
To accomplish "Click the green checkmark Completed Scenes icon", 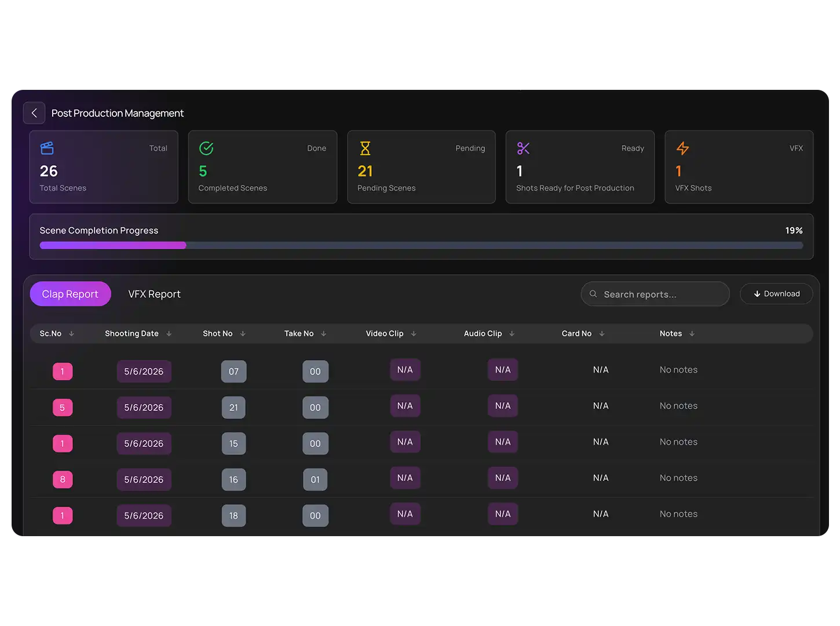I will pyautogui.click(x=206, y=148).
